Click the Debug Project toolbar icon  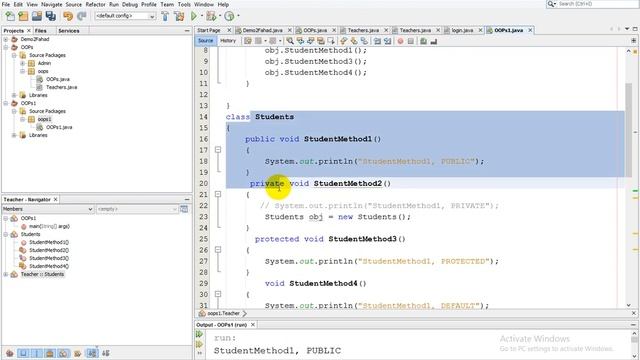point(211,16)
